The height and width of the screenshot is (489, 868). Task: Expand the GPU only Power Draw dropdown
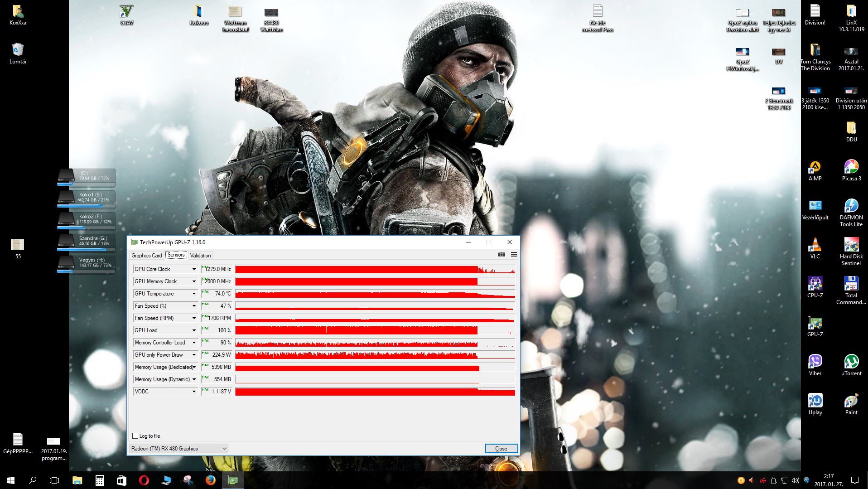(x=194, y=355)
